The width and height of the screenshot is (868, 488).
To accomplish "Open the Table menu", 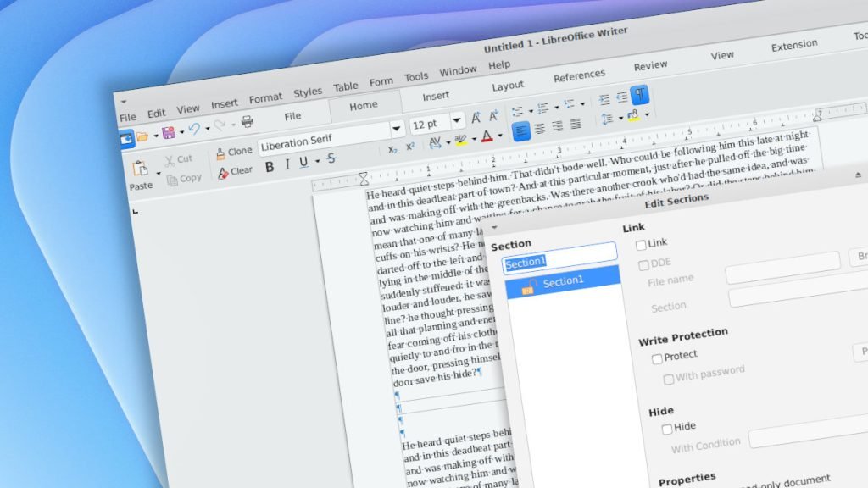I will click(346, 87).
